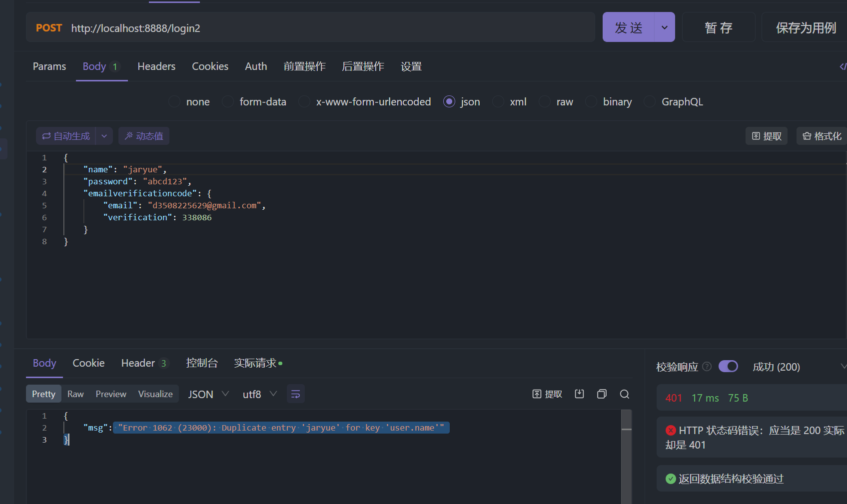Click the response panel vertical scrollbar
This screenshot has width=847, height=504.
[627, 457]
